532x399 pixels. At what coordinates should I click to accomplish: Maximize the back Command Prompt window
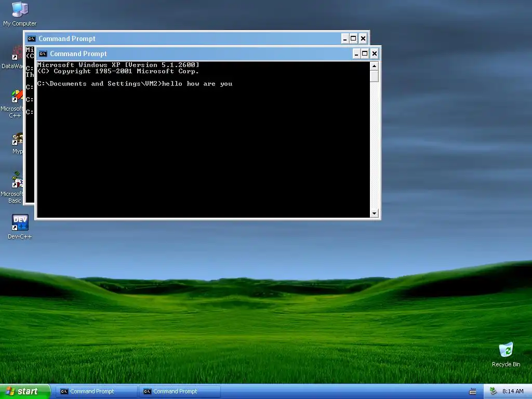pos(353,38)
